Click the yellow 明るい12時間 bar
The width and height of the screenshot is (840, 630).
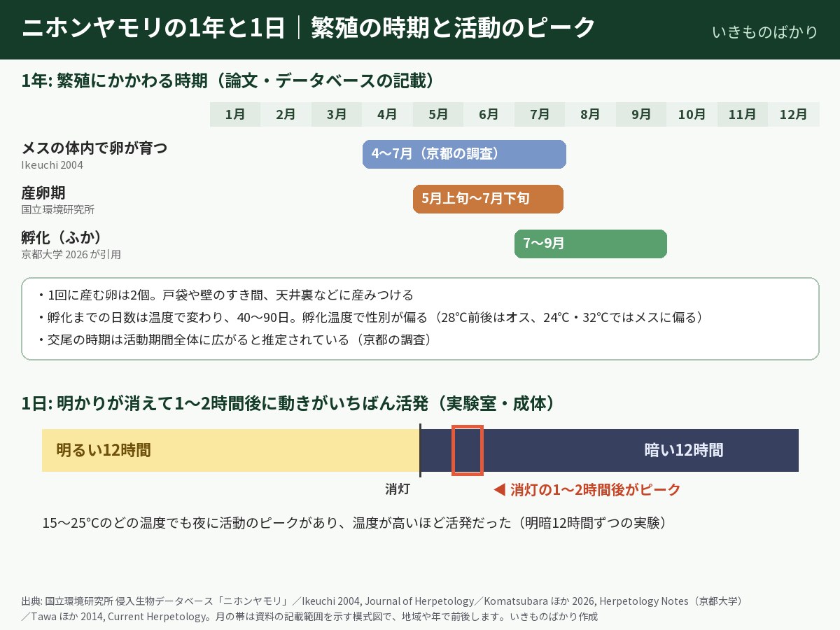tap(230, 450)
